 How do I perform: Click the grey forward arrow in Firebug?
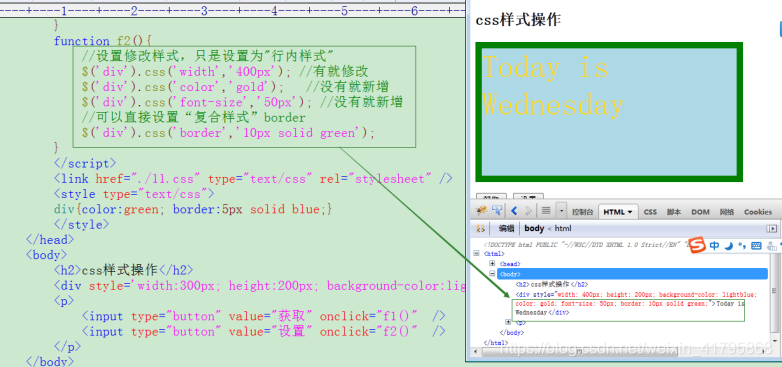coord(528,211)
